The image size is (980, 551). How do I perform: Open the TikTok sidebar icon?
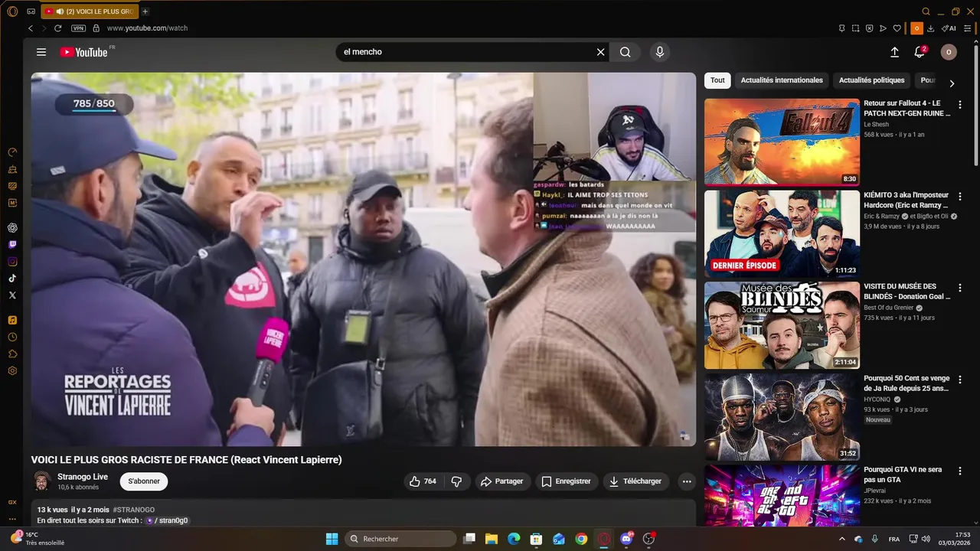12,279
